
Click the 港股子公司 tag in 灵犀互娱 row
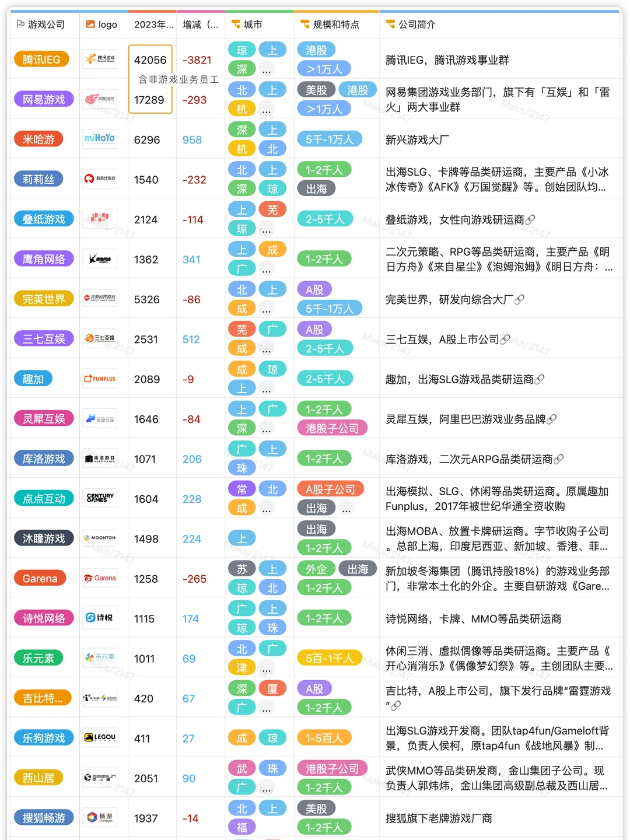(332, 428)
